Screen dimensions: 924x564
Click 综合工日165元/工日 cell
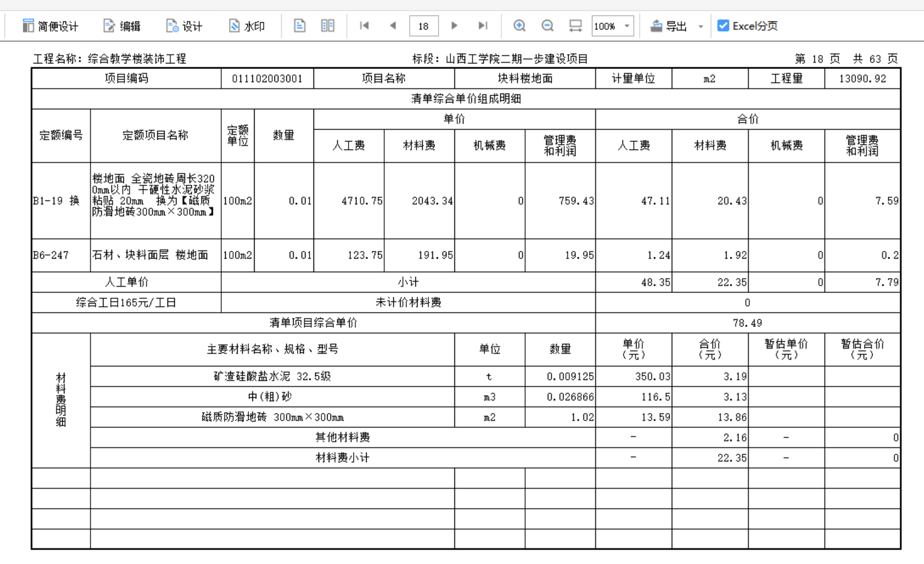pyautogui.click(x=126, y=303)
